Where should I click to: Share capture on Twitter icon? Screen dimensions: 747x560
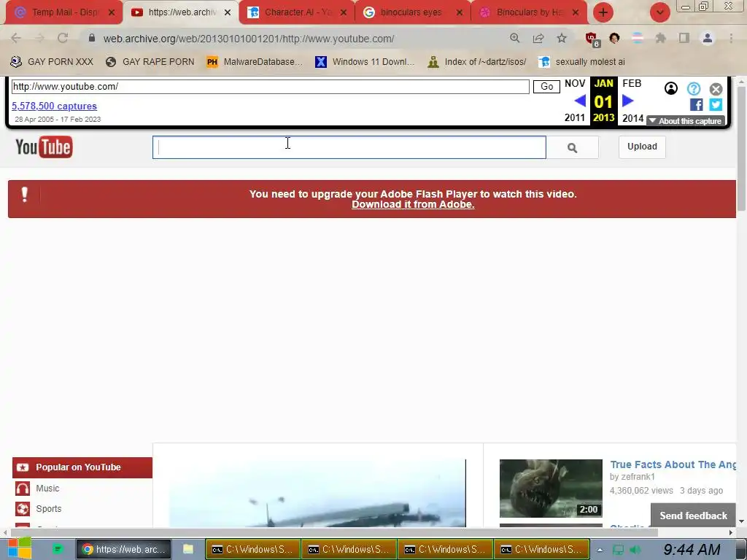(716, 105)
